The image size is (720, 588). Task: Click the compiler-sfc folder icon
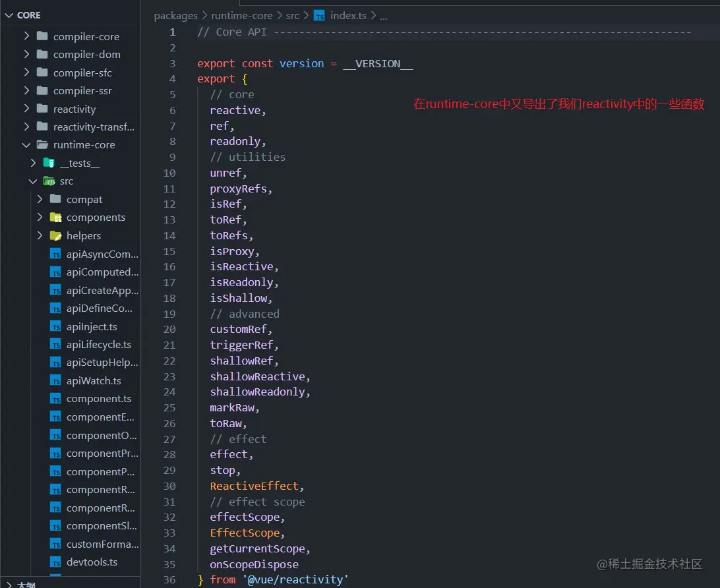point(42,72)
